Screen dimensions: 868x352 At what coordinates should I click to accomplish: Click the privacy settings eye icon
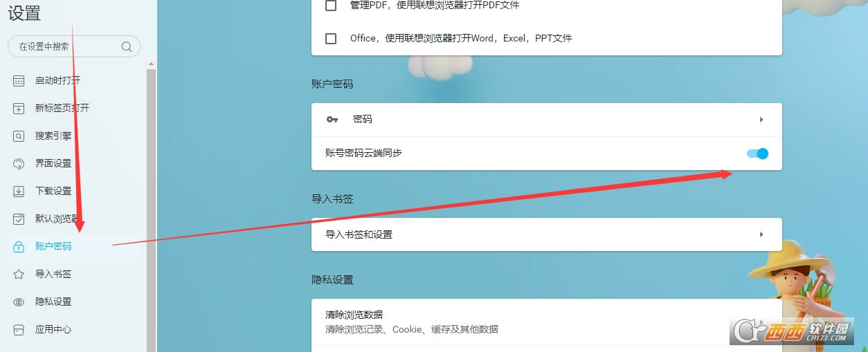tap(19, 302)
